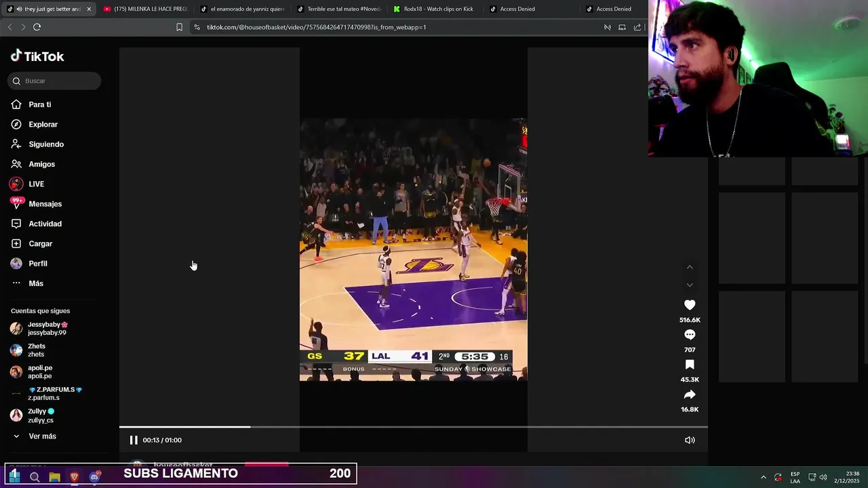This screenshot has width=868, height=488.
Task: Go to next video with down chevron
Action: [x=690, y=285]
